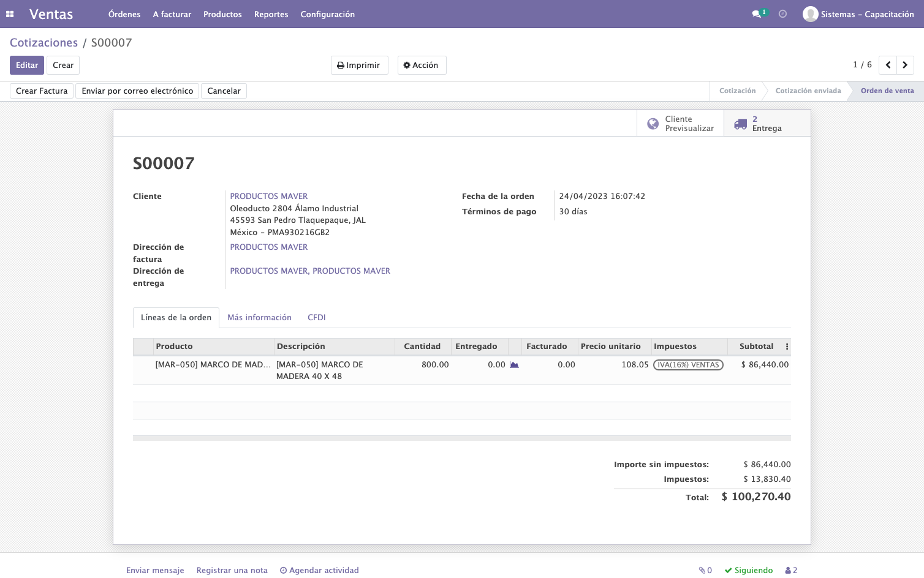
Task: Go to the previous record arrow
Action: [x=888, y=65]
